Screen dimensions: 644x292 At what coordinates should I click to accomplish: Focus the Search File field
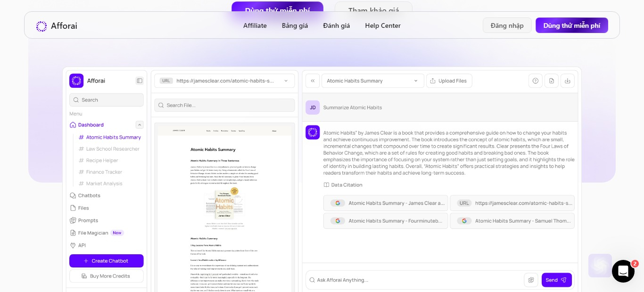224,105
